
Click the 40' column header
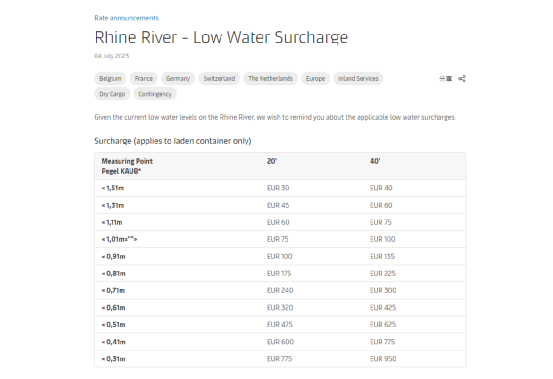point(375,161)
